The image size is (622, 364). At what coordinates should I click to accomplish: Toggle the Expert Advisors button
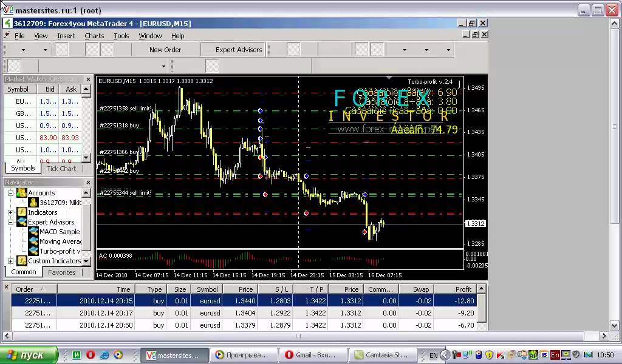point(233,50)
